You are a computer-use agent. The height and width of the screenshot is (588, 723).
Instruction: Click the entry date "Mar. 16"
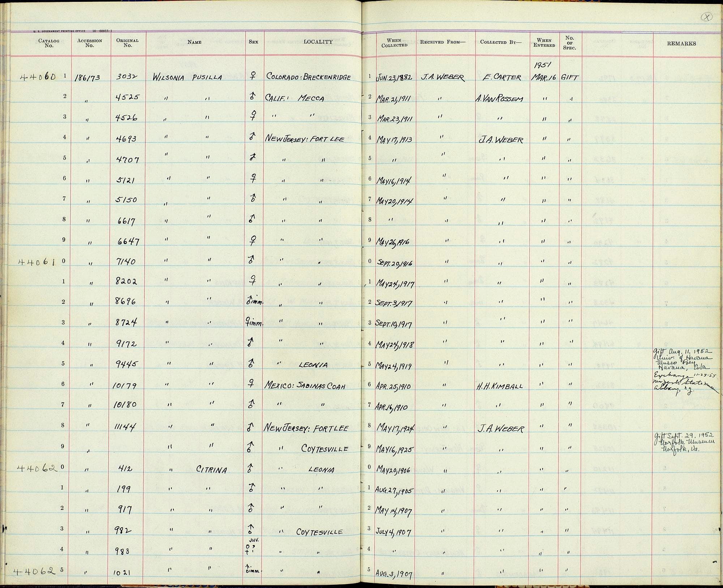[544, 77]
